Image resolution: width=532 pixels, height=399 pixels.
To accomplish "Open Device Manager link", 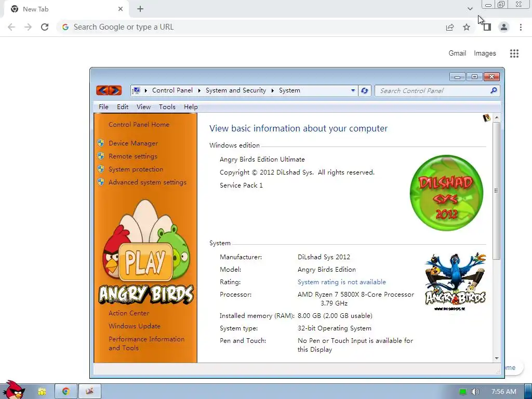I will [x=133, y=143].
